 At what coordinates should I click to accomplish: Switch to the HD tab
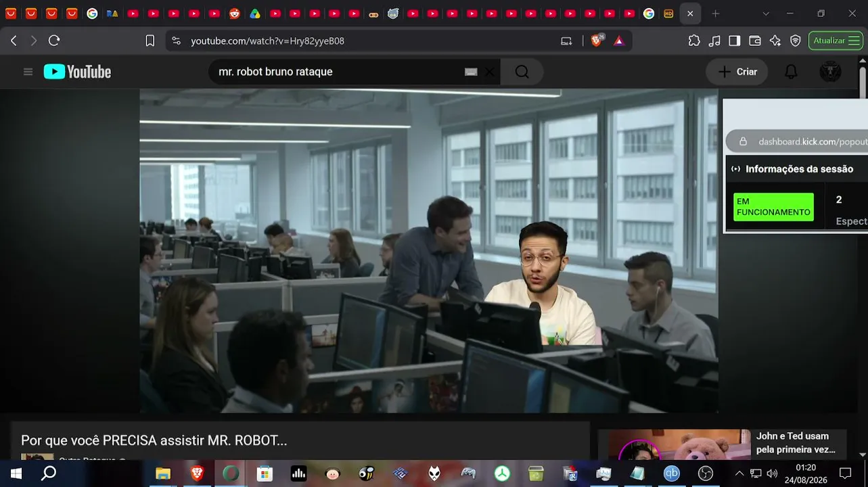click(x=668, y=14)
